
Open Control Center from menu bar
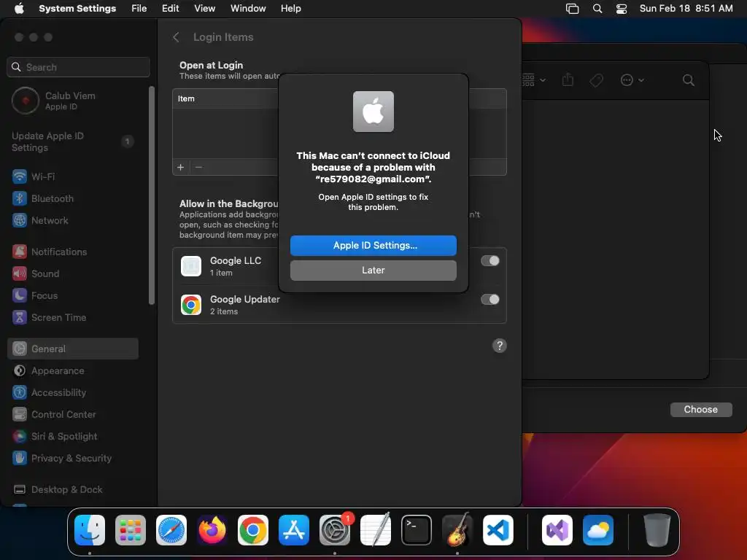pyautogui.click(x=622, y=9)
